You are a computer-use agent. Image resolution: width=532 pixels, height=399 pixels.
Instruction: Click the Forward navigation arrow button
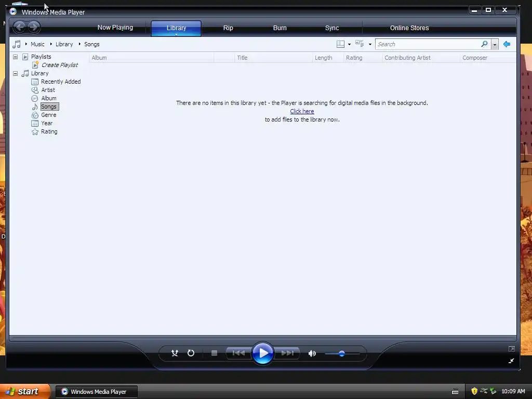34,27
